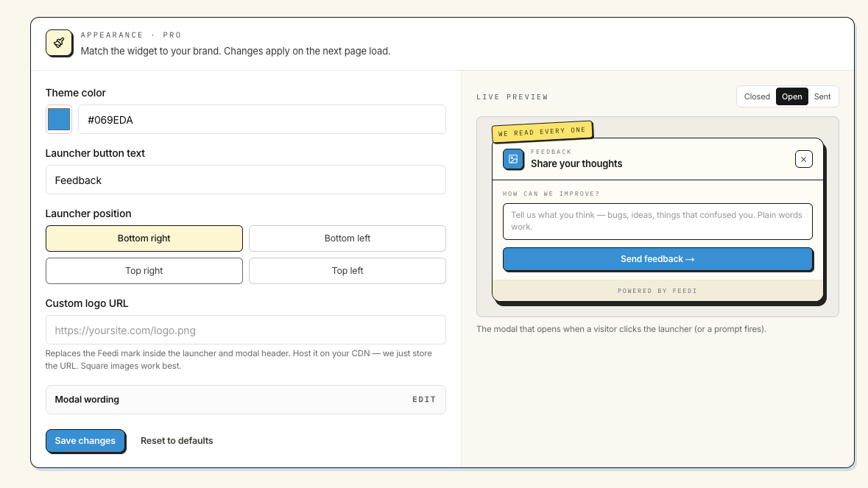Click the 'Appearance · Pro' heading
Viewport: 868px width, 488px height.
[x=130, y=35]
